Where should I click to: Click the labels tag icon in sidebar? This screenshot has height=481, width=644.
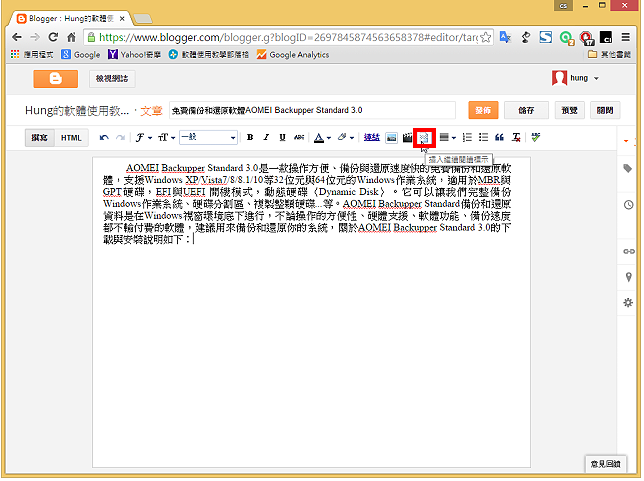point(628,168)
